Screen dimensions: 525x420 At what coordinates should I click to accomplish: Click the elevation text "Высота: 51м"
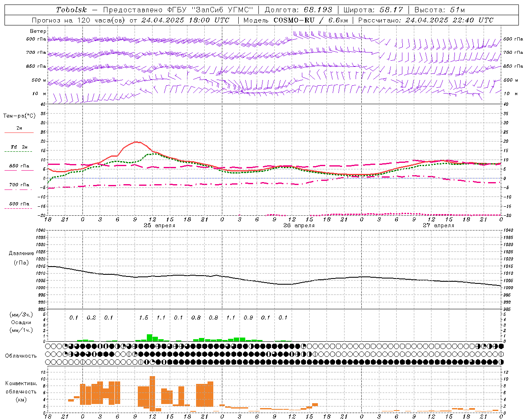pyautogui.click(x=440, y=10)
